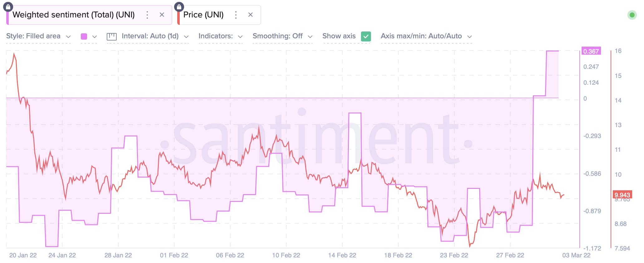Click the 20 Jan 22 date label
The width and height of the screenshot is (644, 263).
coord(23,255)
